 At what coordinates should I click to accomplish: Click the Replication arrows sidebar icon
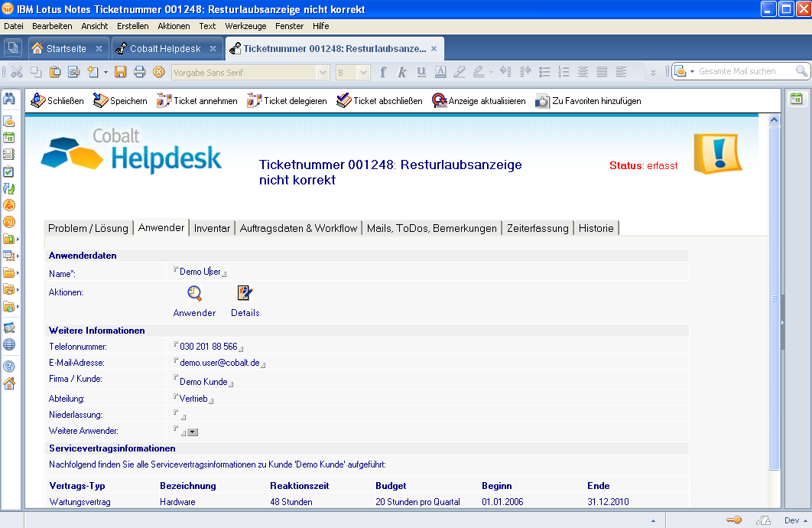[9, 188]
